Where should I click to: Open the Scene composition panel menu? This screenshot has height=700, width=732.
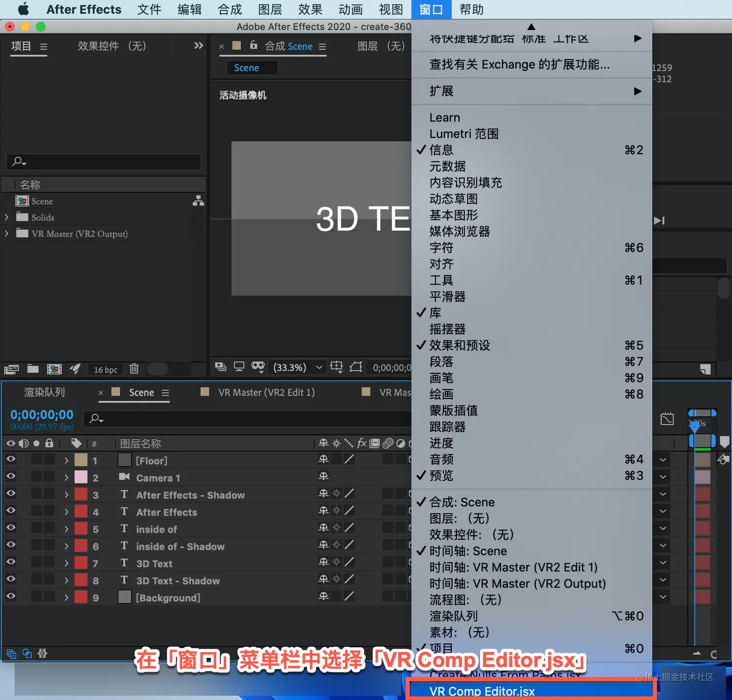point(322,47)
